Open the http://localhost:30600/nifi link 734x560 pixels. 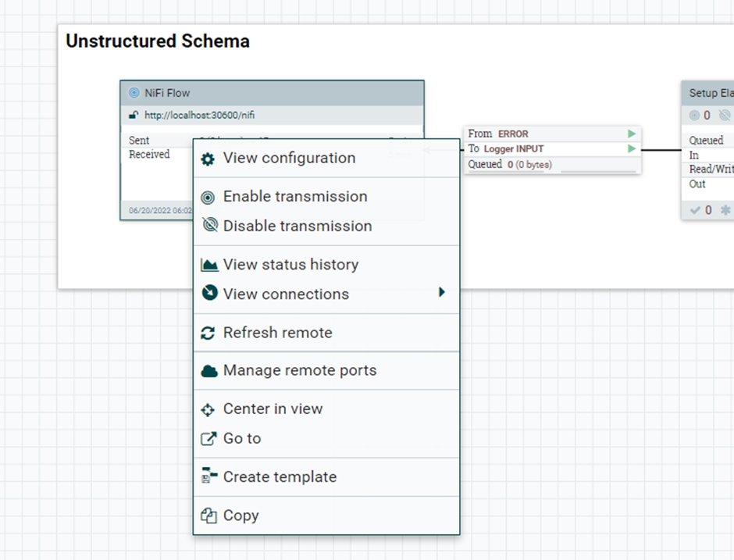[x=199, y=116]
